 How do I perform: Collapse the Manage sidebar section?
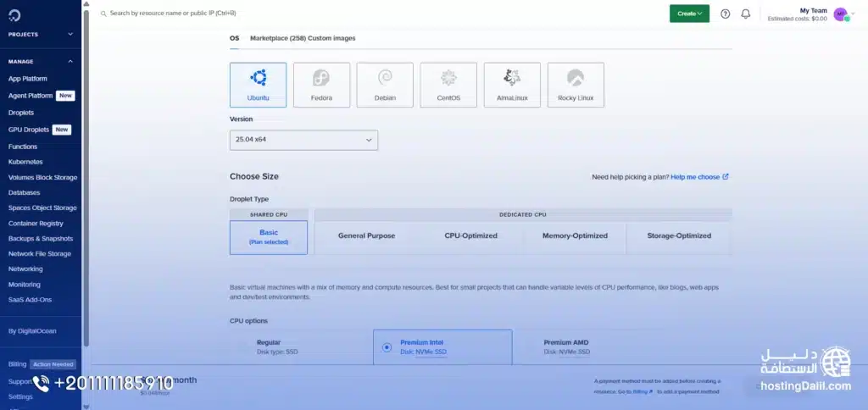pyautogui.click(x=41, y=62)
